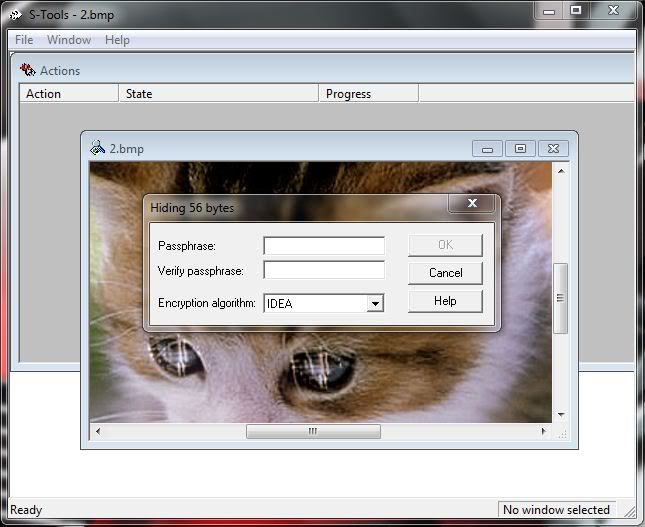
Task: Select the IDEA encryption algorithm combo box
Action: click(315, 303)
